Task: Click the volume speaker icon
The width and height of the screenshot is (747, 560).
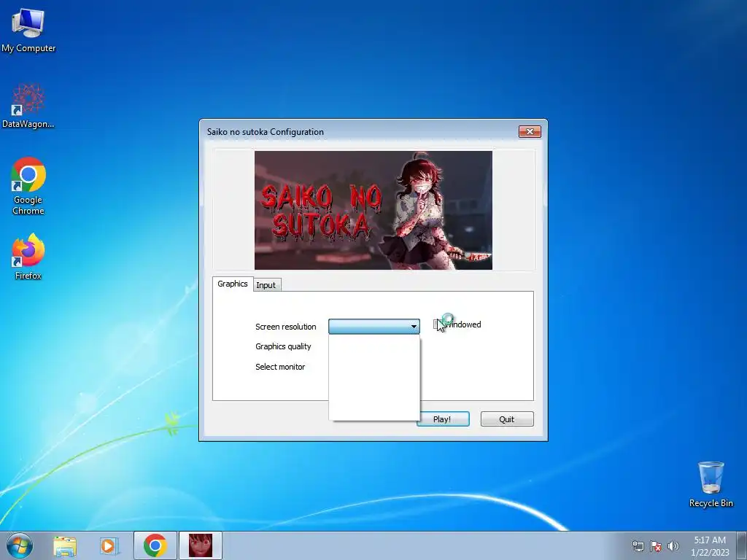Action: pyautogui.click(x=673, y=546)
